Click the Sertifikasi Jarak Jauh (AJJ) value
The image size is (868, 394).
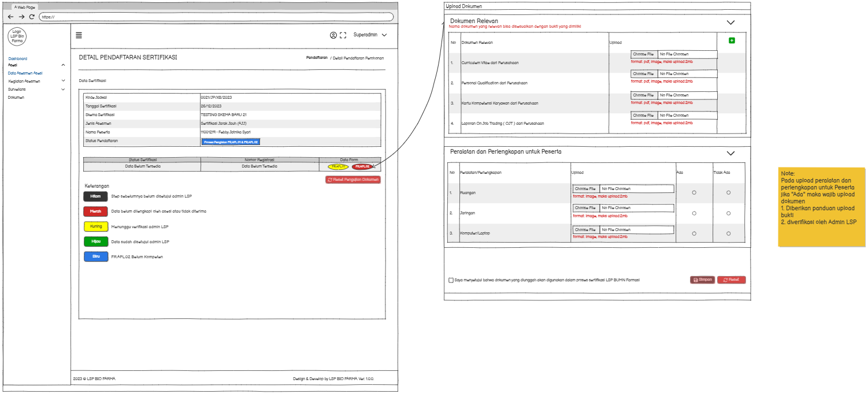(224, 124)
